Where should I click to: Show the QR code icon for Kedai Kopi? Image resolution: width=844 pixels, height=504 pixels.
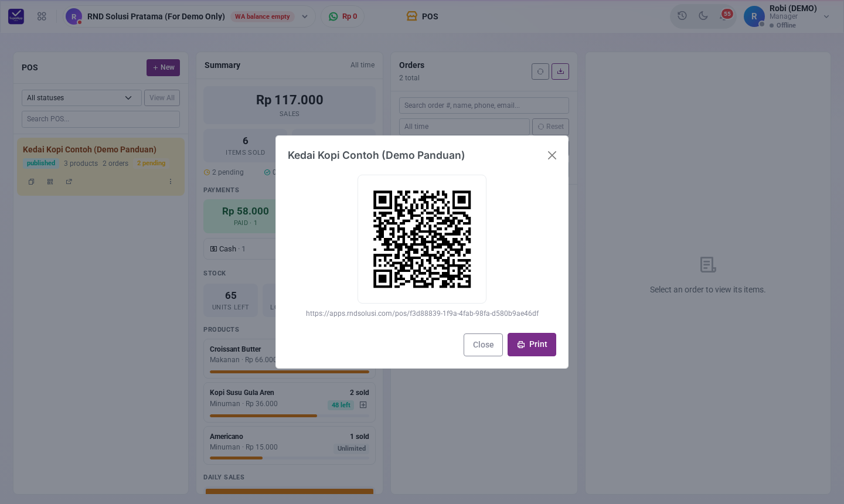pos(50,182)
